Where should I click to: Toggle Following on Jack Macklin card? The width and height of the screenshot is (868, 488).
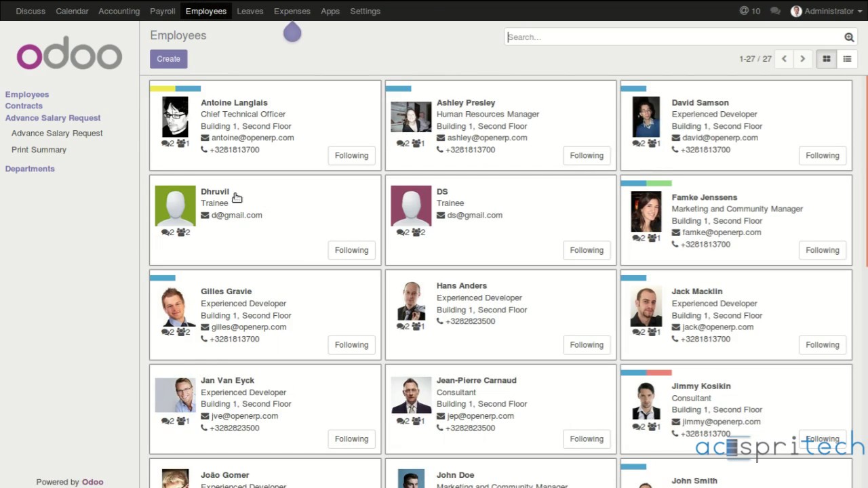[x=822, y=344]
